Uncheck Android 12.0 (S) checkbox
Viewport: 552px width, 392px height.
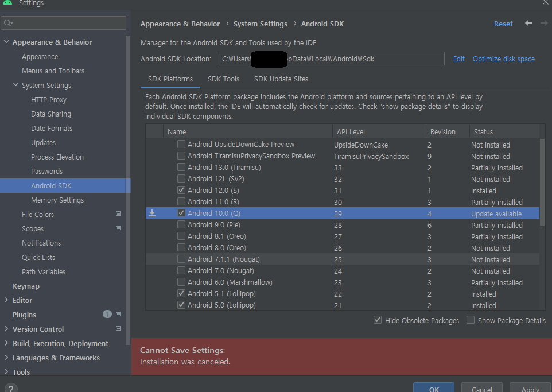click(181, 190)
